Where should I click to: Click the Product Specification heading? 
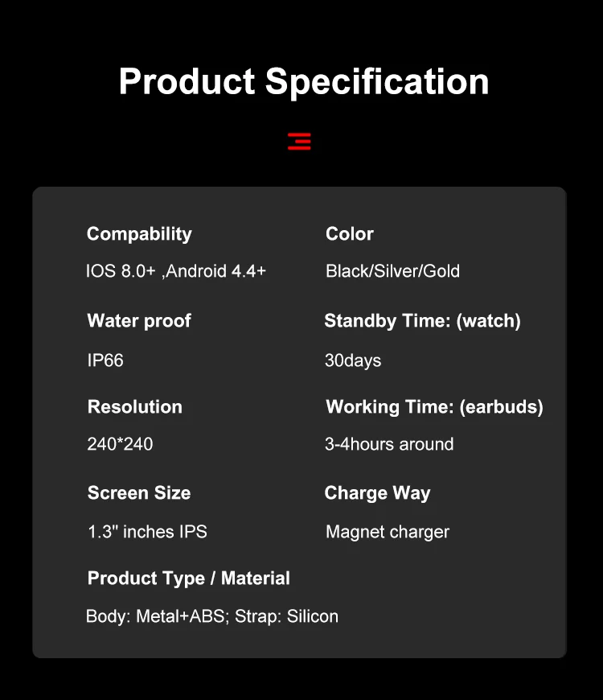tap(303, 81)
